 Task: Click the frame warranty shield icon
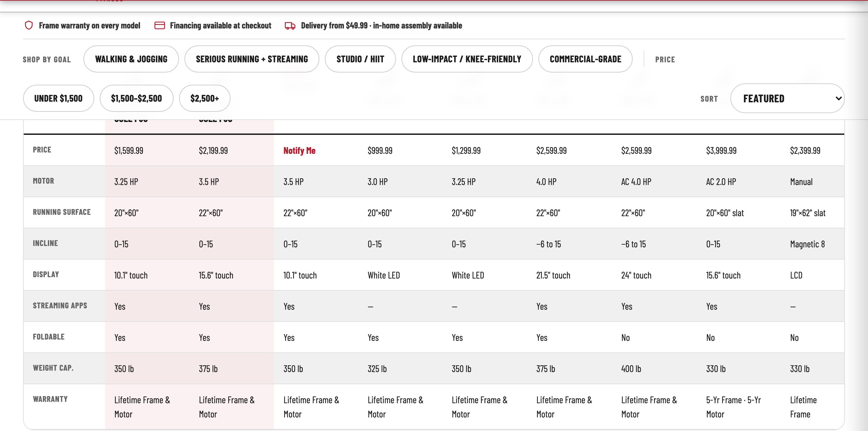point(29,25)
